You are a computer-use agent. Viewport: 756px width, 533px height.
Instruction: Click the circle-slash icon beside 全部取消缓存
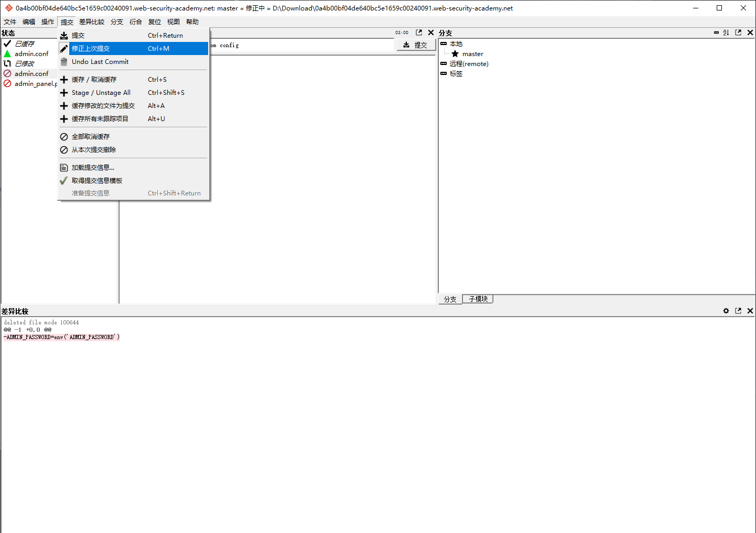[64, 136]
